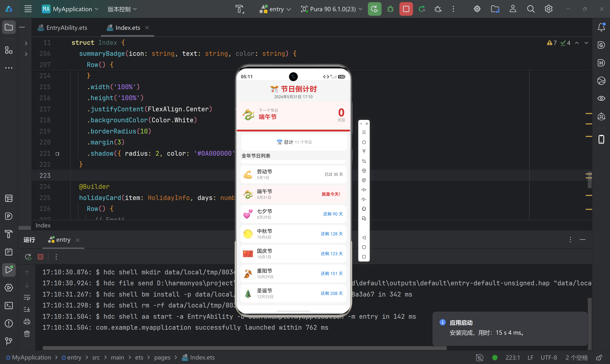This screenshot has height=364, width=610.
Task: Close the Index.ets tab
Action: pos(147,28)
